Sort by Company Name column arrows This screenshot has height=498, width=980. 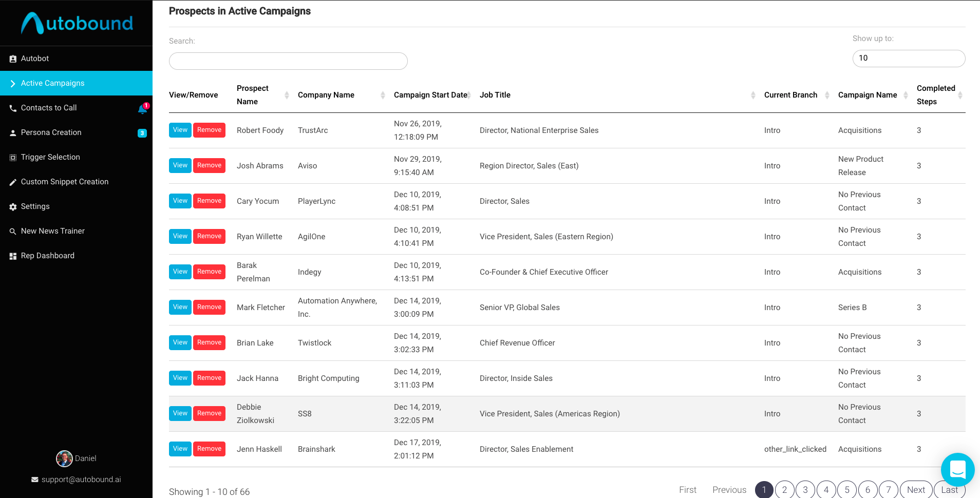(383, 95)
